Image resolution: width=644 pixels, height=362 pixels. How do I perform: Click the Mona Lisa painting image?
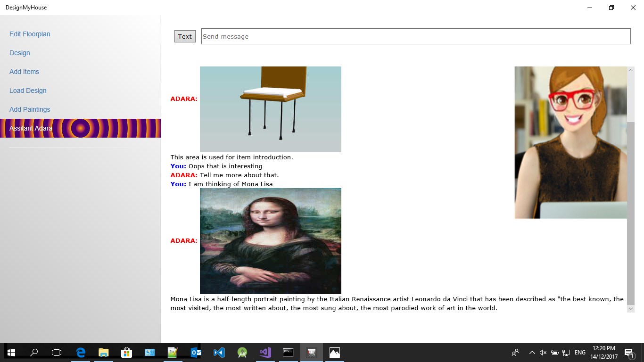271,241
